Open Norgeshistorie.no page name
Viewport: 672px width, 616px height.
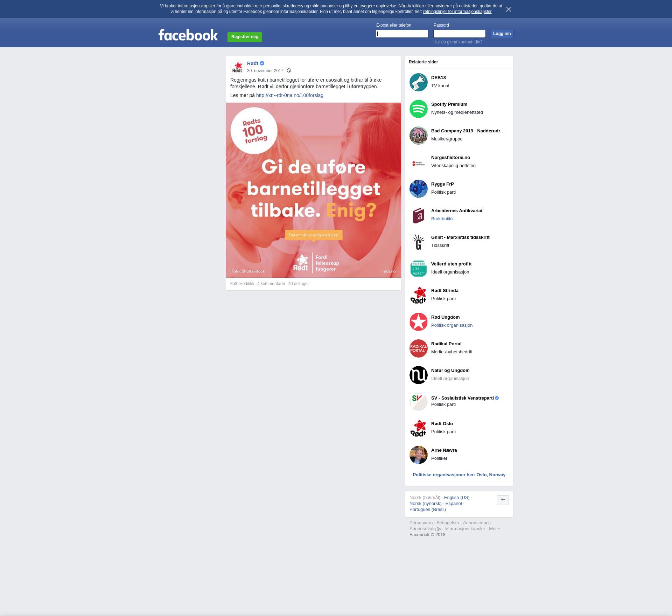(x=450, y=158)
